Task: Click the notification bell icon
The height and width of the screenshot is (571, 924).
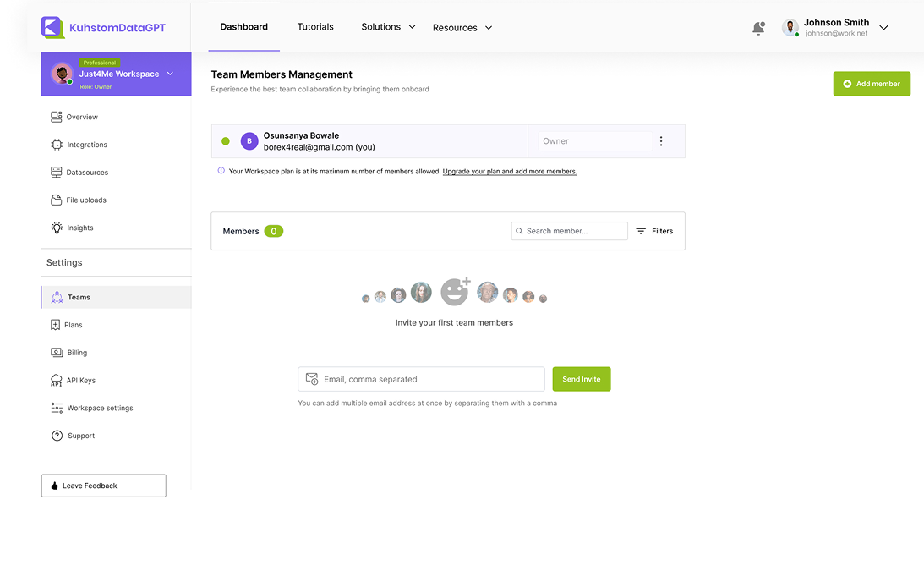Action: pyautogui.click(x=758, y=28)
